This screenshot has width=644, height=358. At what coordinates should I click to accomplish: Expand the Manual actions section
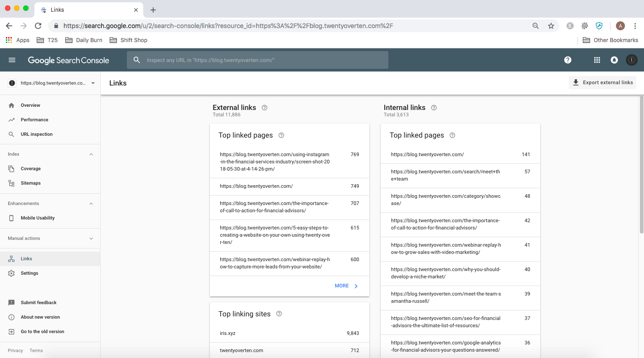tap(91, 239)
